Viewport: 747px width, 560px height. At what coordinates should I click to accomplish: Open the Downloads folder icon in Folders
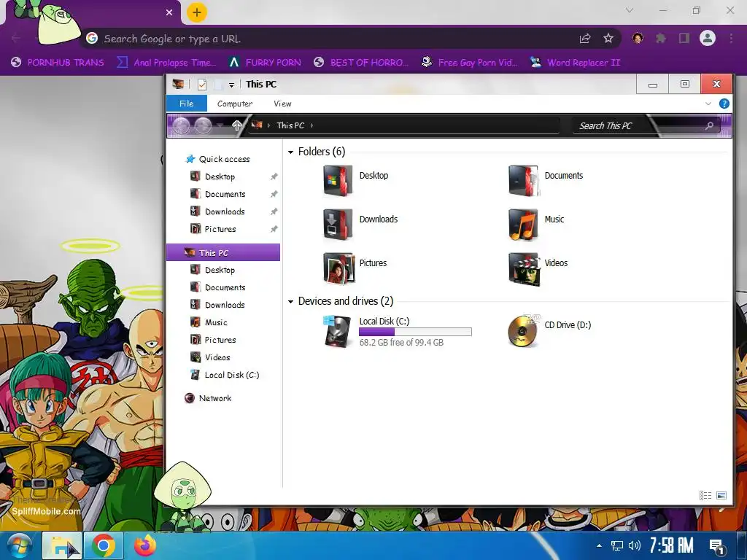[338, 225]
